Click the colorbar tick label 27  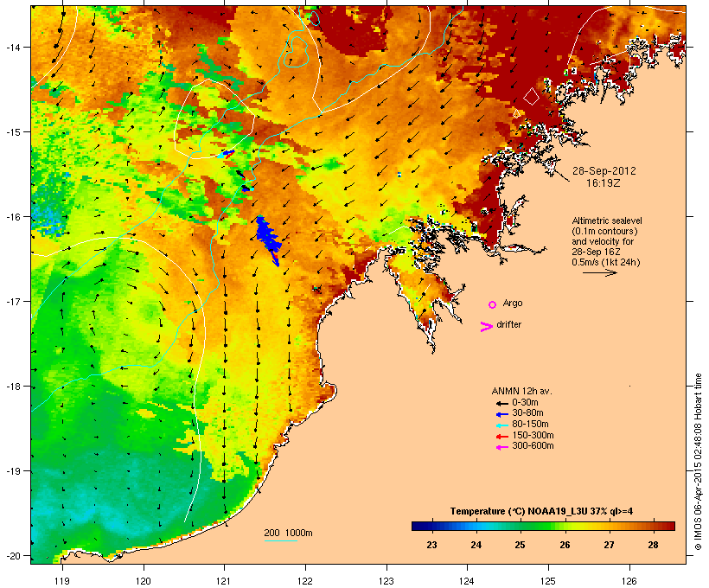click(609, 545)
